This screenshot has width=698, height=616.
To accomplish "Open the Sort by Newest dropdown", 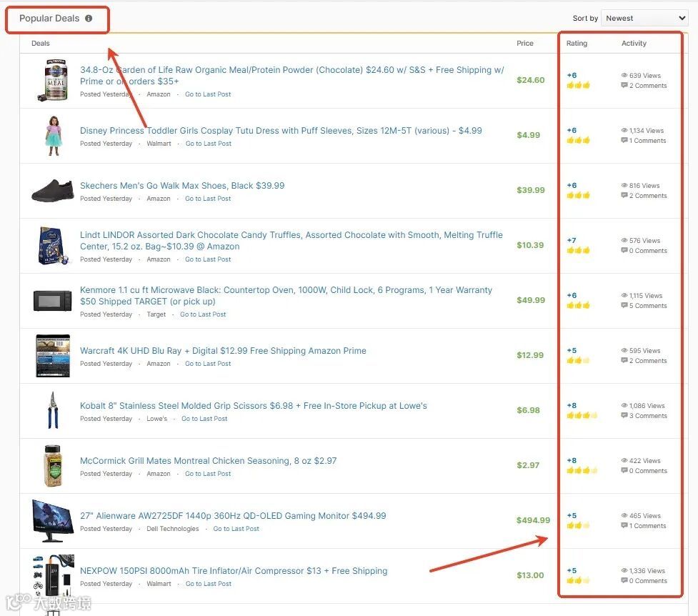I will coord(644,19).
